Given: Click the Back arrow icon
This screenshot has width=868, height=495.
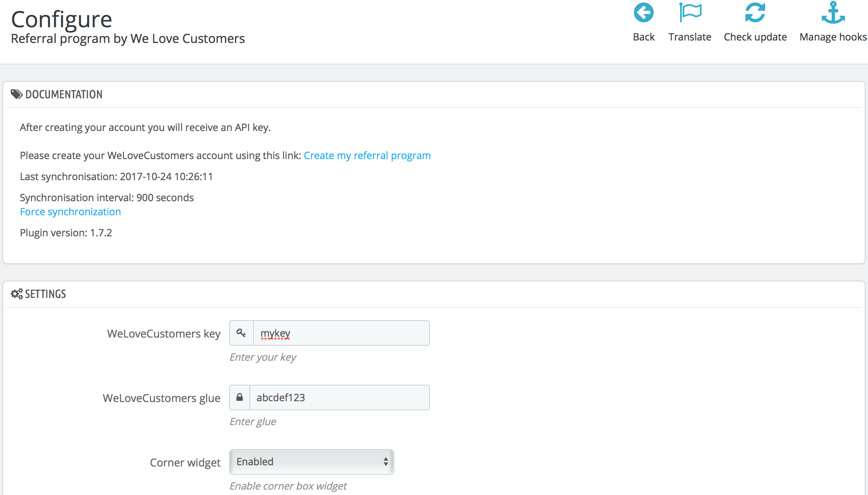Looking at the screenshot, I should pyautogui.click(x=643, y=12).
